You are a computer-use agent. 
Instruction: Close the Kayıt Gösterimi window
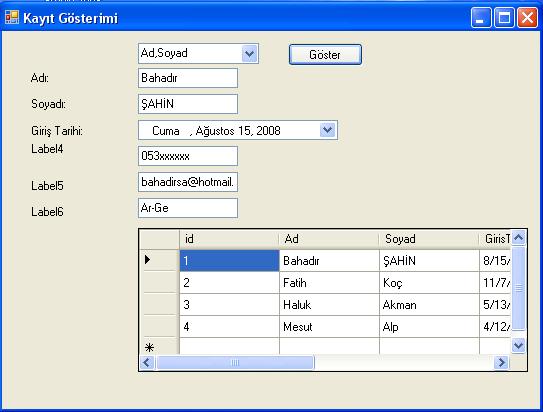point(527,17)
